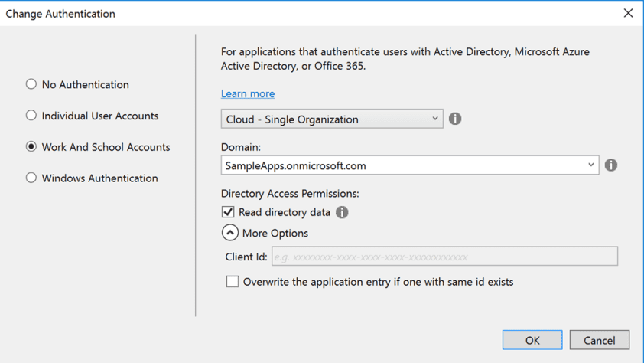
Task: Click the info icon next to Domain field
Action: click(611, 165)
